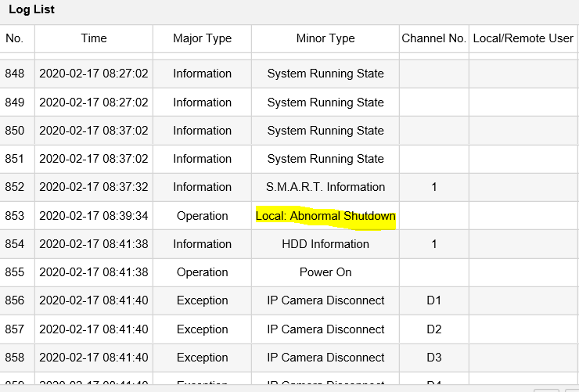
Task: Click the Time column header
Action: pos(93,38)
